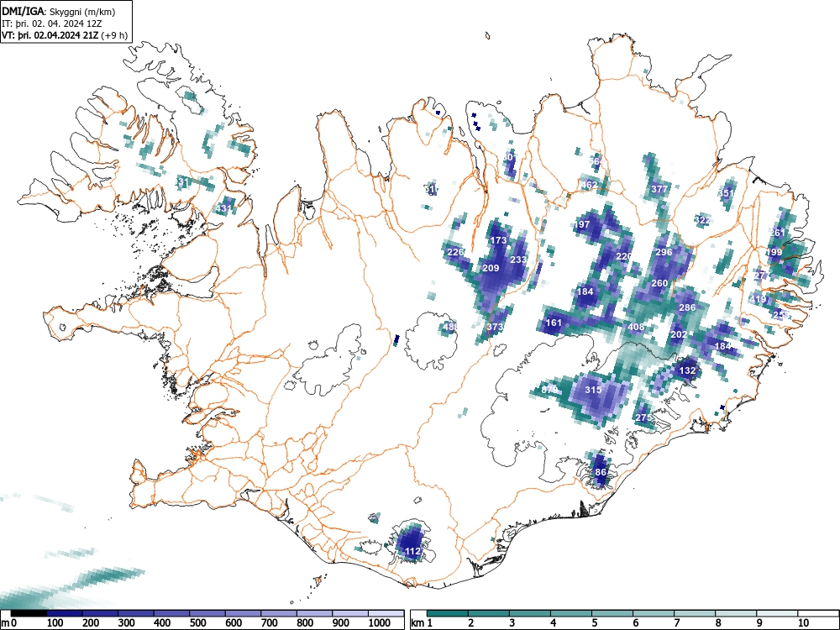Click the darkest navy swatch on the m scale

tap(65, 613)
